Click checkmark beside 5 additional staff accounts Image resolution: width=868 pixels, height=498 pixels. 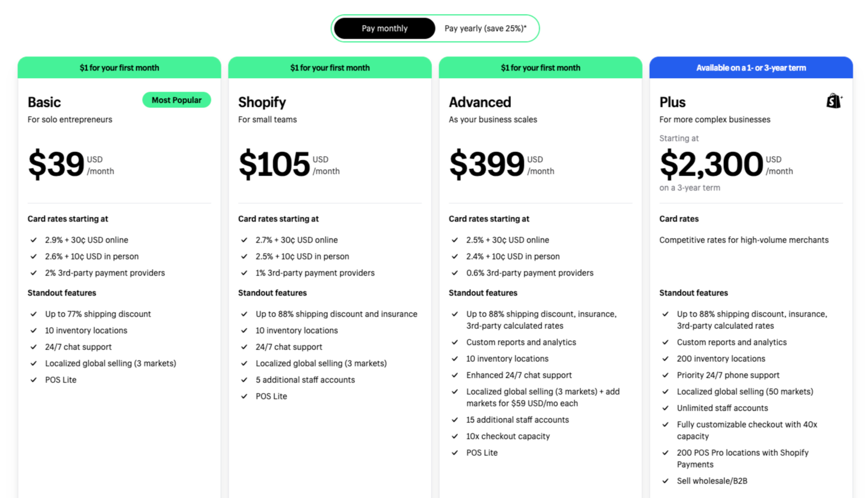(244, 380)
